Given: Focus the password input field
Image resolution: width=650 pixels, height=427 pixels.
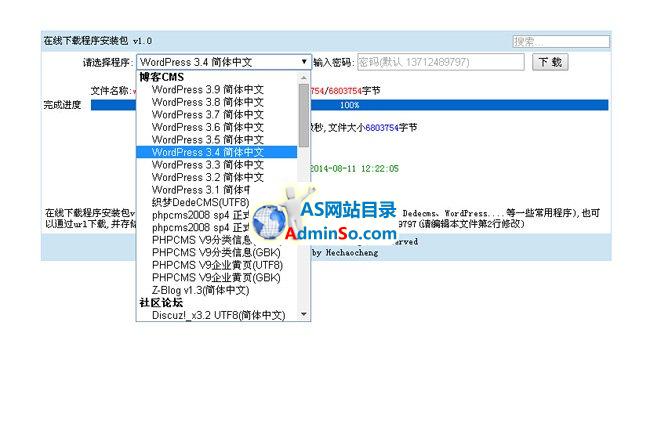Looking at the screenshot, I should [x=441, y=62].
